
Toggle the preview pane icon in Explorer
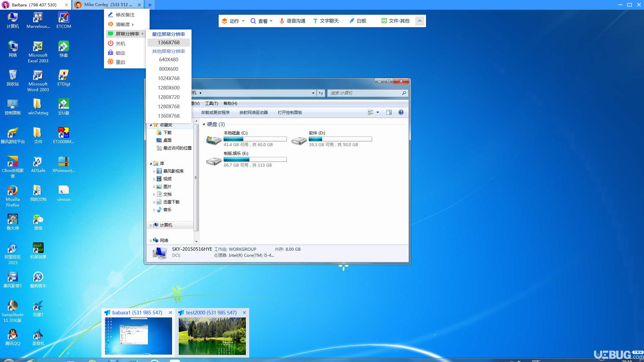[x=389, y=112]
